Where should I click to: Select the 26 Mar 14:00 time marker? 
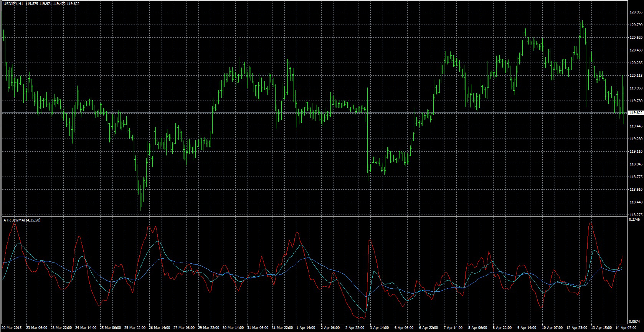coord(159,328)
